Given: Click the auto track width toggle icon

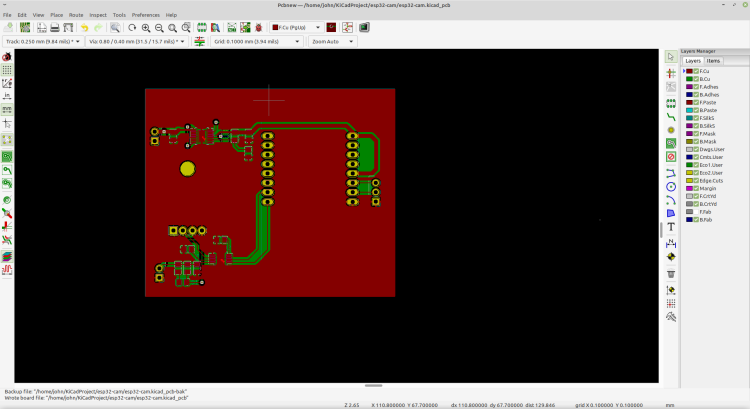Looking at the screenshot, I should 199,42.
